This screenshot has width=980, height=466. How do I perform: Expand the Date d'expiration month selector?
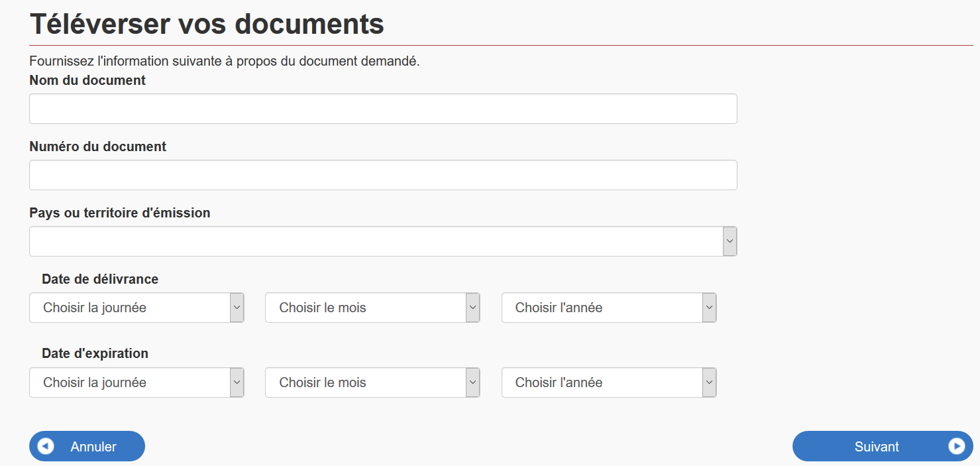(372, 382)
